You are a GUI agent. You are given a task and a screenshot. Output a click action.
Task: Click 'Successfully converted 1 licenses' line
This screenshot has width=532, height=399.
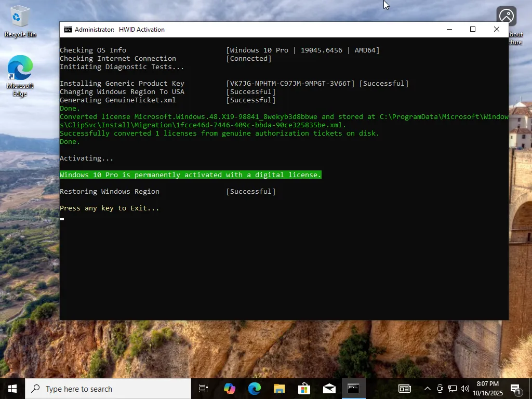coord(219,134)
